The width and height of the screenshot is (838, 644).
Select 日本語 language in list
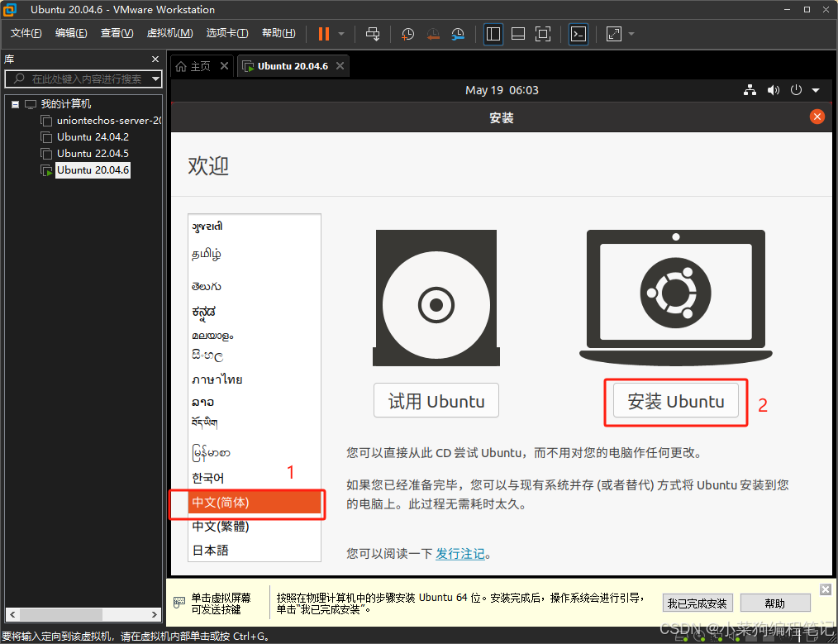[255, 550]
